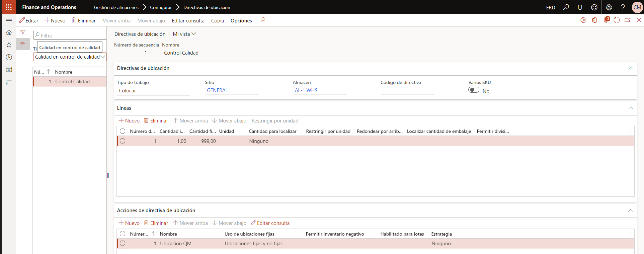
Task: Refresh the page with circular arrow icon
Action: 617,20
